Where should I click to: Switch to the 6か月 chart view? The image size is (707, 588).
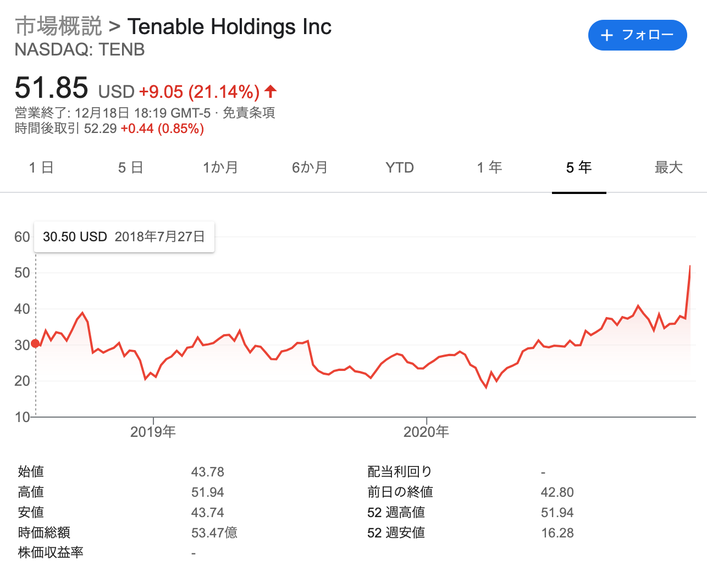coord(310,168)
